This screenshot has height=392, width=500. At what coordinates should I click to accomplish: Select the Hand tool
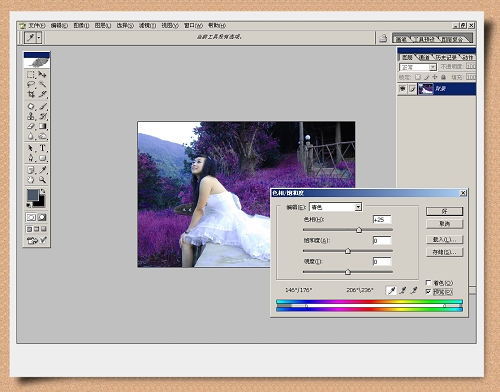[31, 180]
